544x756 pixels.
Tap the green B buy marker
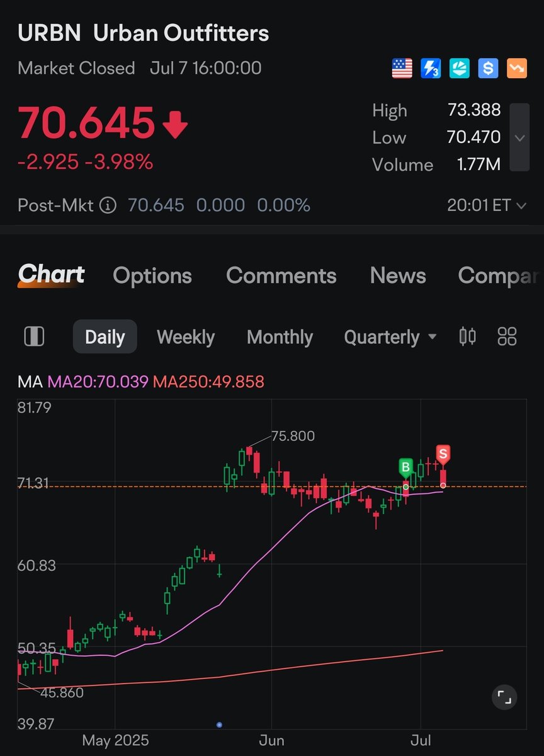tap(406, 468)
